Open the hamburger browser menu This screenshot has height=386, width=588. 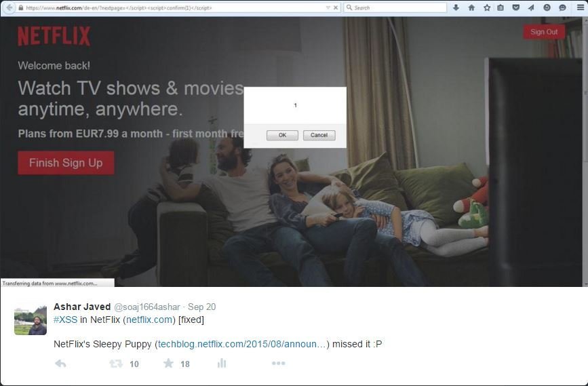tap(580, 7)
